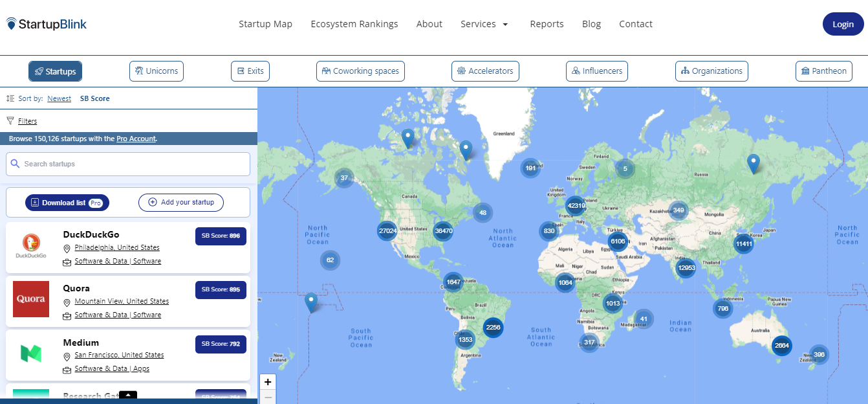868x404 pixels.
Task: Click Quora's SB Score 895 badge
Action: 221,290
